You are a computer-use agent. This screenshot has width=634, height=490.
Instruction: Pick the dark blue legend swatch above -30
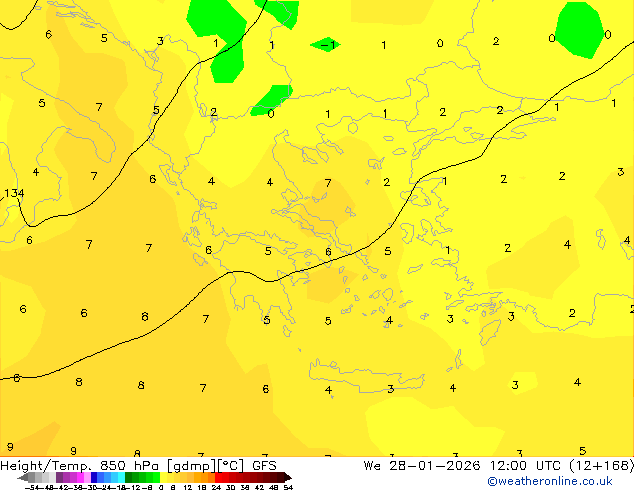coord(94,477)
